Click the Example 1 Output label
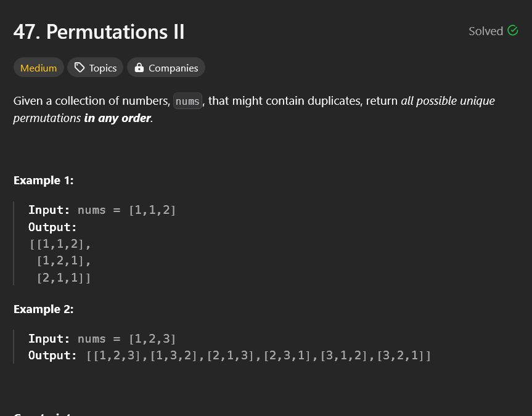The height and width of the screenshot is (416, 532). point(52,227)
